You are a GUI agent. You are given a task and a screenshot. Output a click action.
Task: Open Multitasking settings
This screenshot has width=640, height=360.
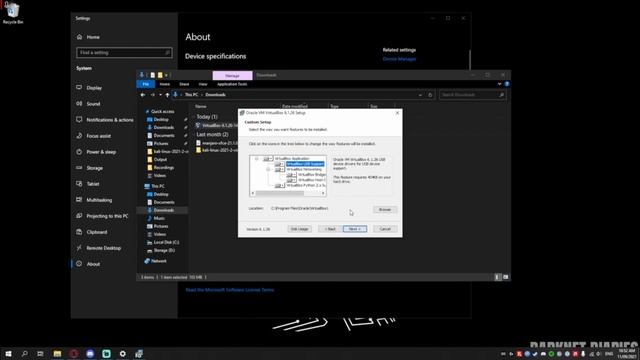coord(99,200)
